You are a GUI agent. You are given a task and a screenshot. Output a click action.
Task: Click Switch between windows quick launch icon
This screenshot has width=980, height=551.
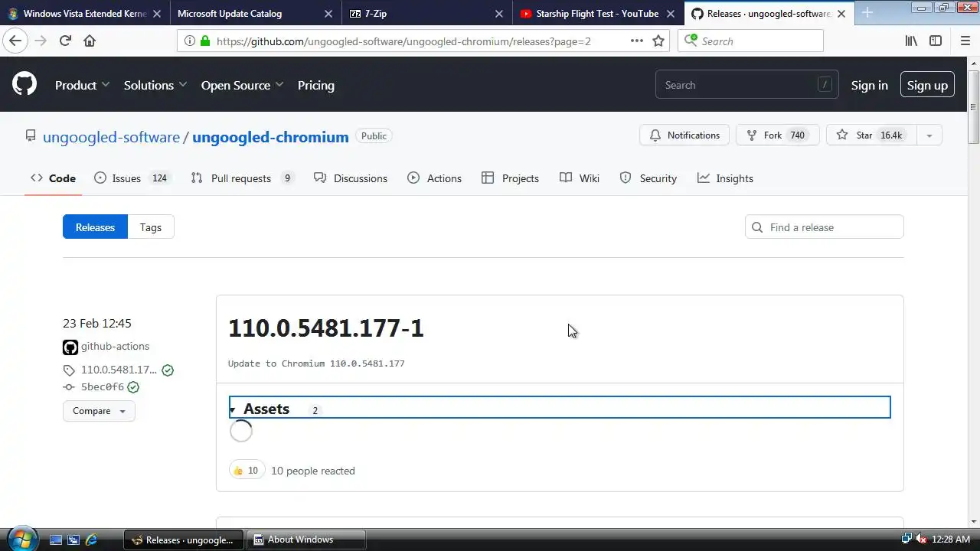point(73,540)
